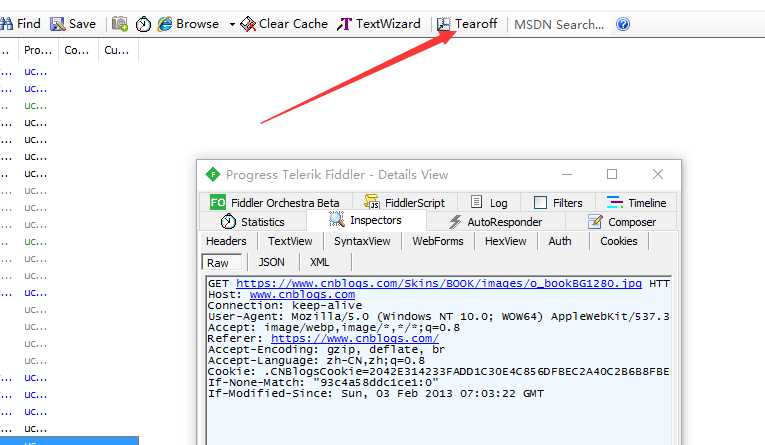The height and width of the screenshot is (445, 765).
Task: Click the Cu... column header
Action: point(117,50)
